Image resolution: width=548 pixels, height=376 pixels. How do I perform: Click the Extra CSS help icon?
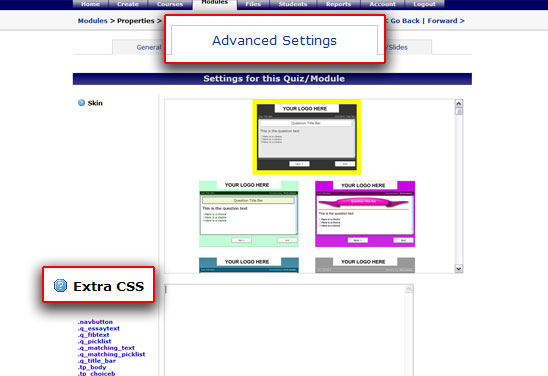click(x=60, y=285)
